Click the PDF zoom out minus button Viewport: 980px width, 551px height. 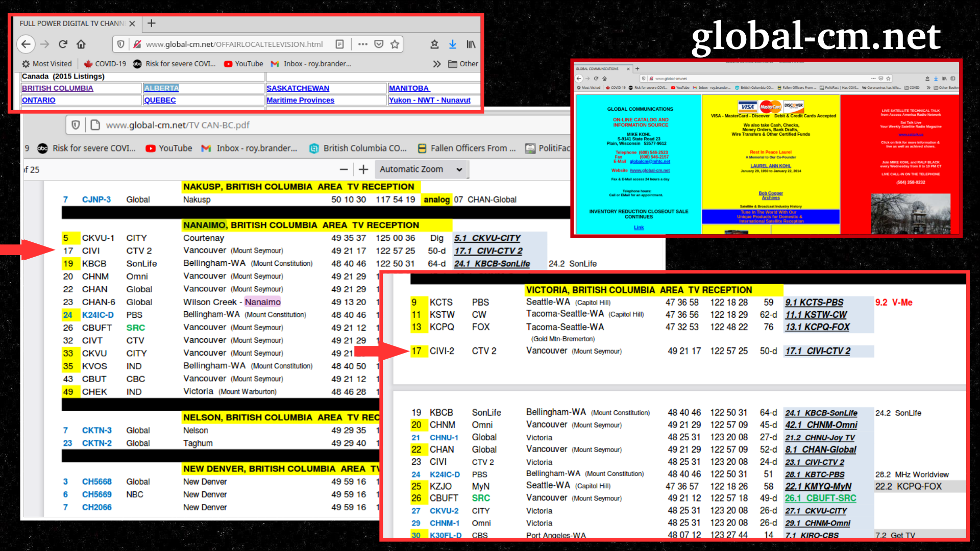tap(344, 169)
